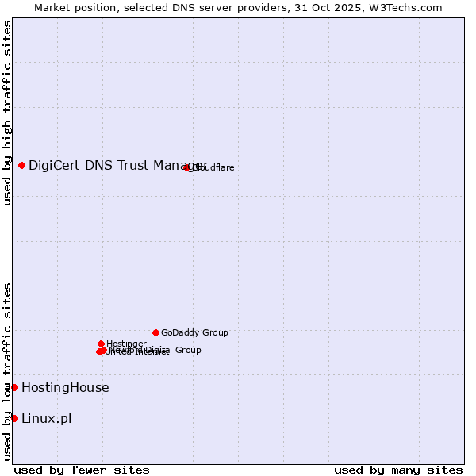
Task: Select the "used by low traffic sites" axis label
Action: pyautogui.click(x=7, y=370)
